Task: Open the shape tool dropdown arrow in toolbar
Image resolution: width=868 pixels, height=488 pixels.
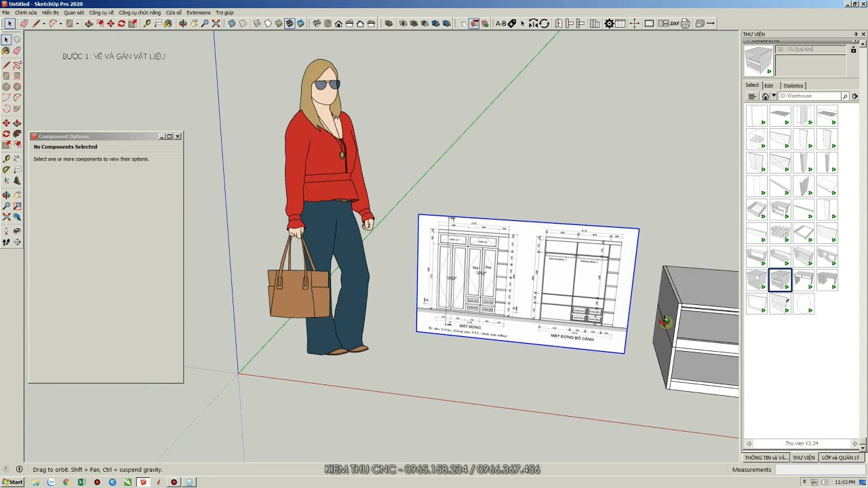Action: tap(77, 23)
